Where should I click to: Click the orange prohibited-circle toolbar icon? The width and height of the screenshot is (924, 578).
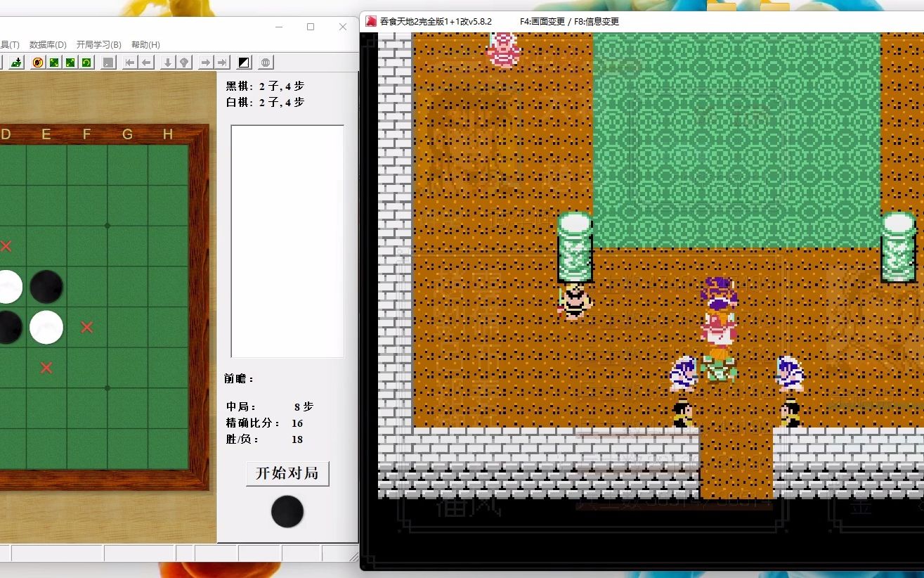[x=37, y=63]
